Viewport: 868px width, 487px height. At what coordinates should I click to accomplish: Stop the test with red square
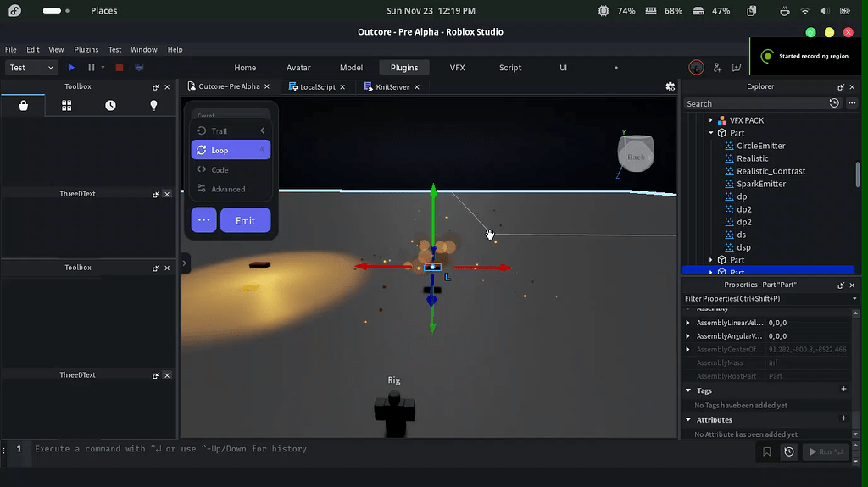pos(119,68)
